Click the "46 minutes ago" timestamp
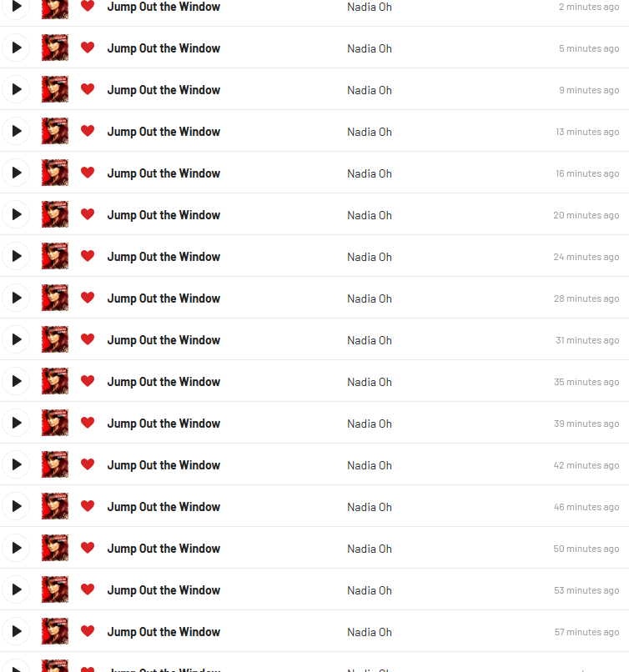The height and width of the screenshot is (672, 629). point(586,507)
